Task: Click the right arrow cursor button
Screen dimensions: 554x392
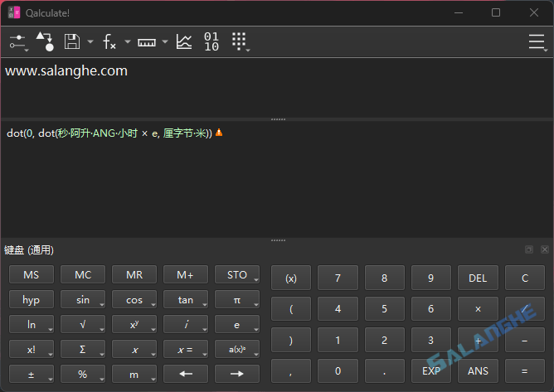Action: (237, 374)
